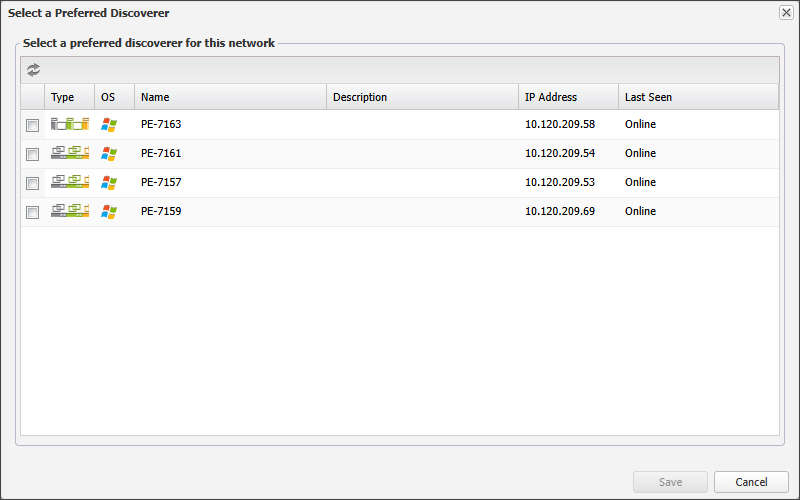This screenshot has width=800, height=500.
Task: Click the Windows OS icon for PE-7159
Action: coord(109,212)
